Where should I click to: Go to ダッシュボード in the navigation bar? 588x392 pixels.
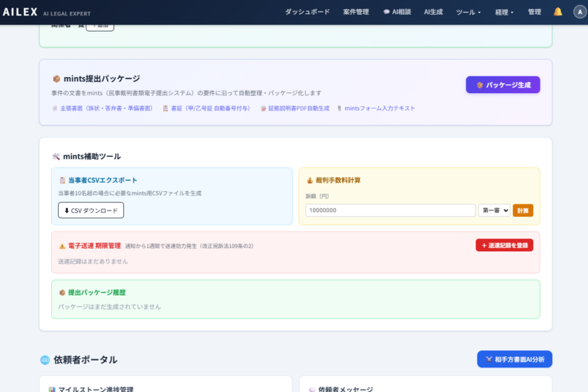coord(307,12)
